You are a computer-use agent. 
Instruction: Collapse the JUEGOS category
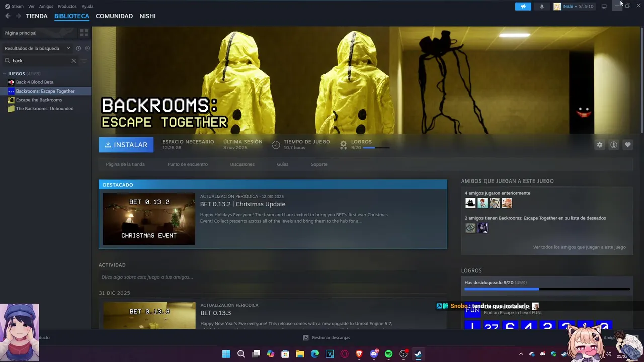pos(4,74)
